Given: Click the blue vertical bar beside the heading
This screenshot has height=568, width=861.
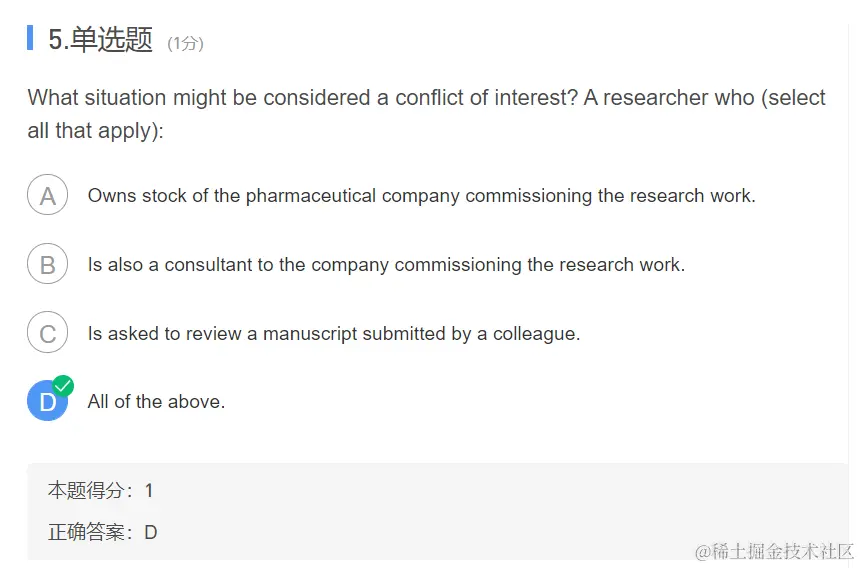Looking at the screenshot, I should coord(30,37).
